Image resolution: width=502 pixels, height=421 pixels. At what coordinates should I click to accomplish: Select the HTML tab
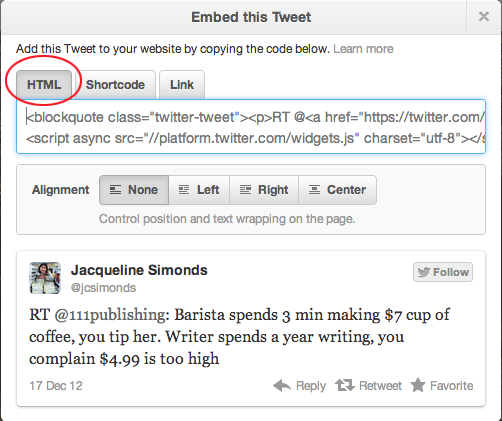click(44, 85)
